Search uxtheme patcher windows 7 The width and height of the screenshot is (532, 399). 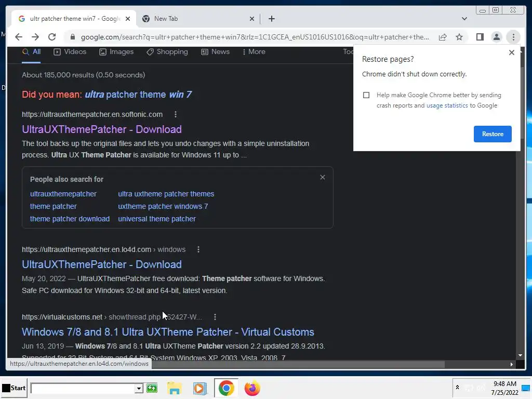pos(163,206)
